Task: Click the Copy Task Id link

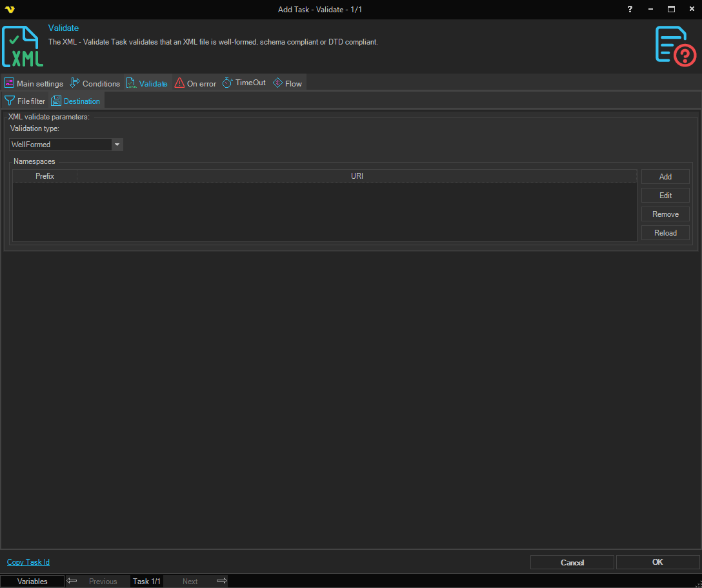Action: 28,562
